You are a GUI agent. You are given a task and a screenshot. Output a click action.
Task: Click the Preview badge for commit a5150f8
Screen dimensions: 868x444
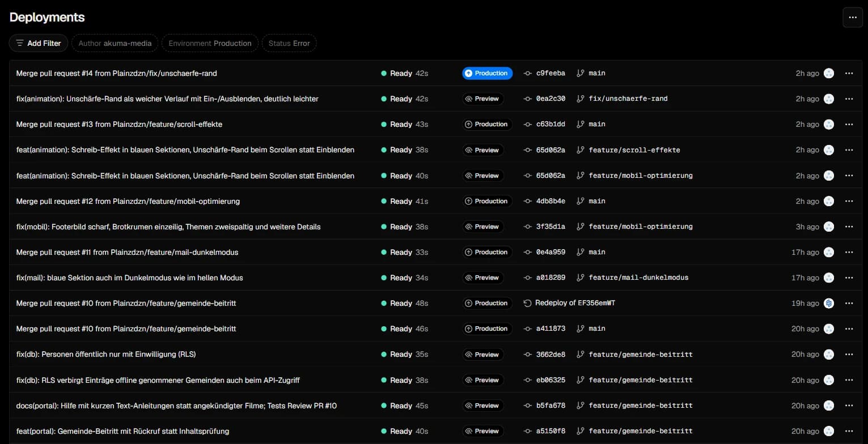[x=482, y=431]
